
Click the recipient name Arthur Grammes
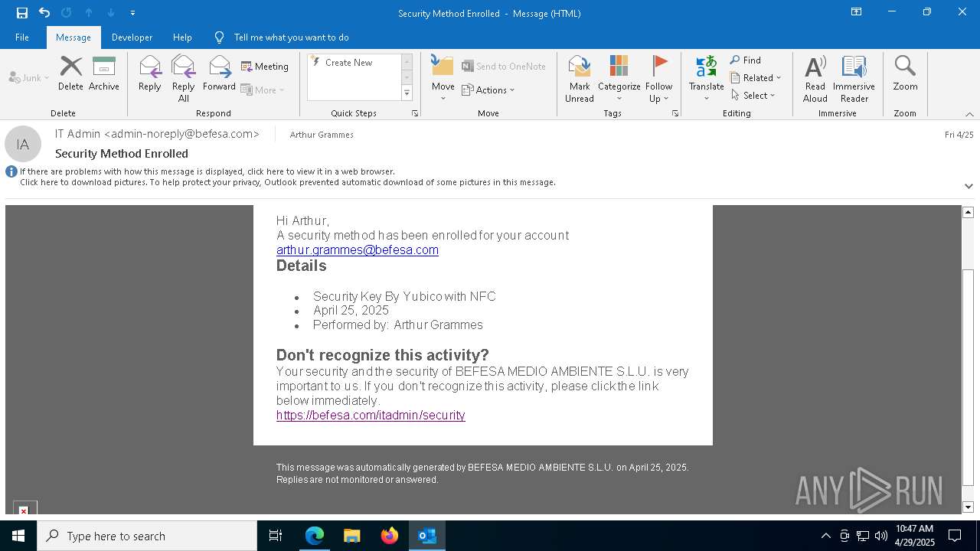[322, 135]
